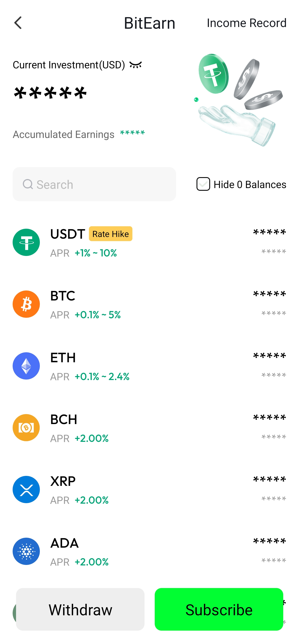Tap the hidden Current Investment amount
This screenshot has height=644, width=300.
[50, 93]
